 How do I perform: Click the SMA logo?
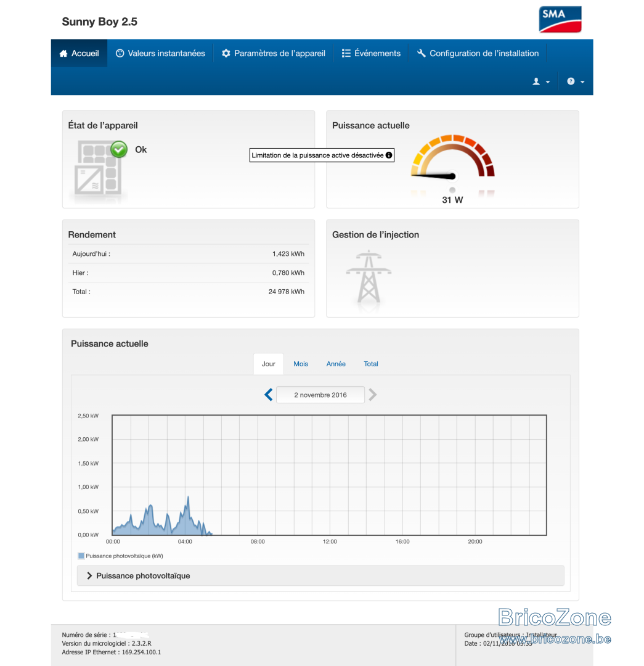[x=560, y=20]
